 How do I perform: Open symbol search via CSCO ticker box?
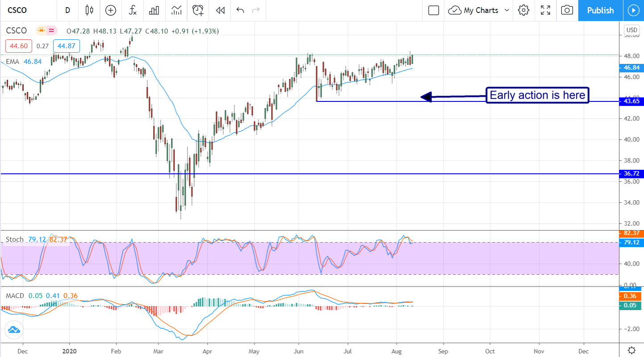tap(17, 10)
